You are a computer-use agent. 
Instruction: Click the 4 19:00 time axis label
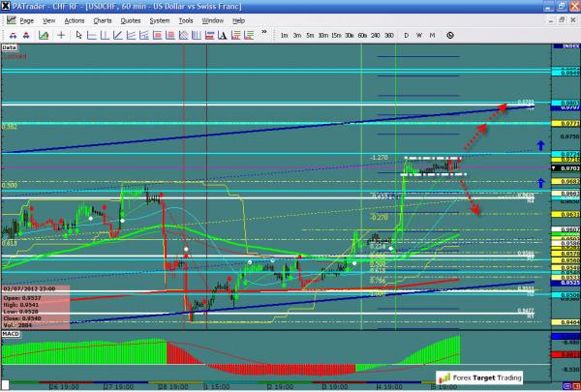[x=390, y=387]
